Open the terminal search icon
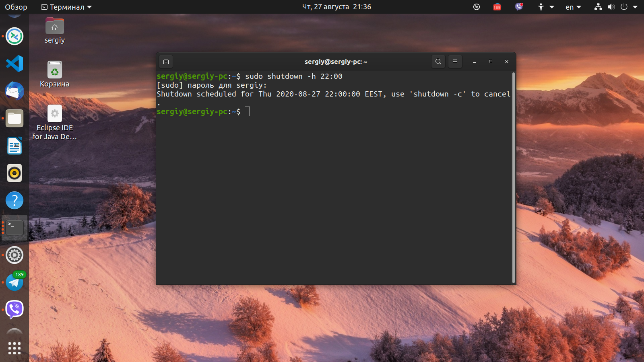Viewport: 644px width, 362px height. 438,62
